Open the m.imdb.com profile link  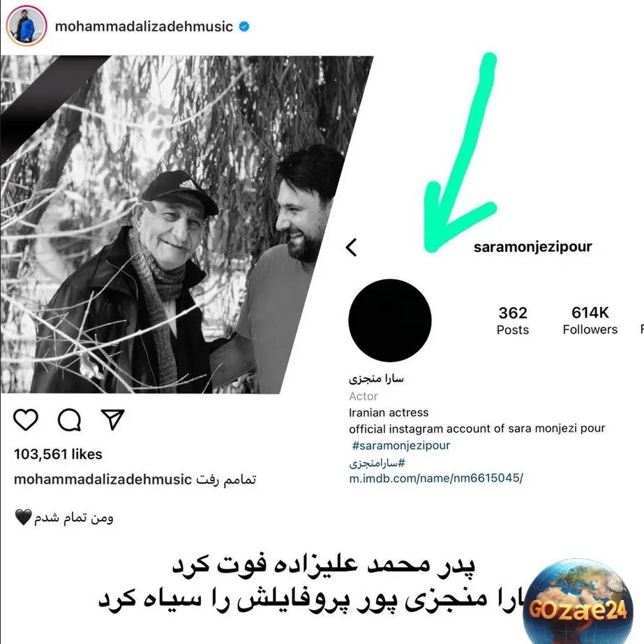pyautogui.click(x=436, y=478)
